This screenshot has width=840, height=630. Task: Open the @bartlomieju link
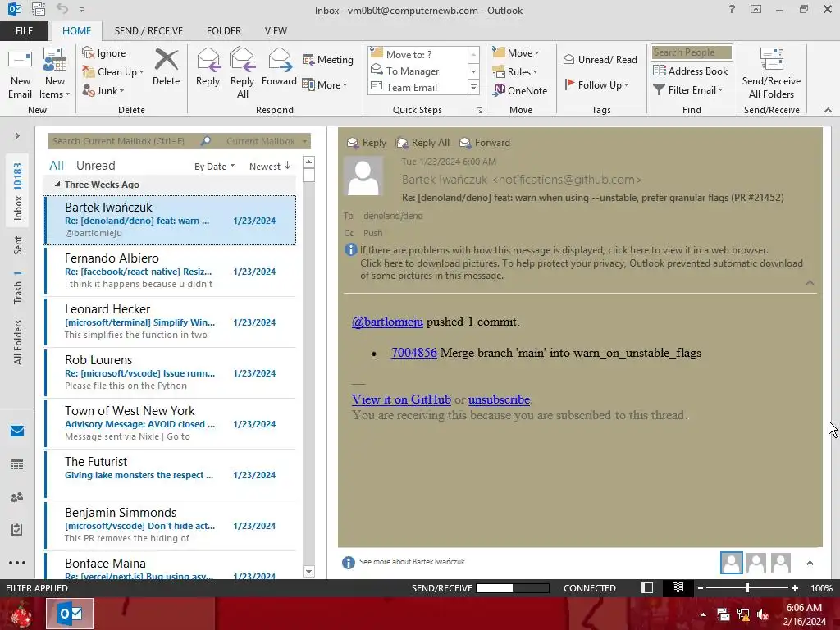tap(387, 322)
